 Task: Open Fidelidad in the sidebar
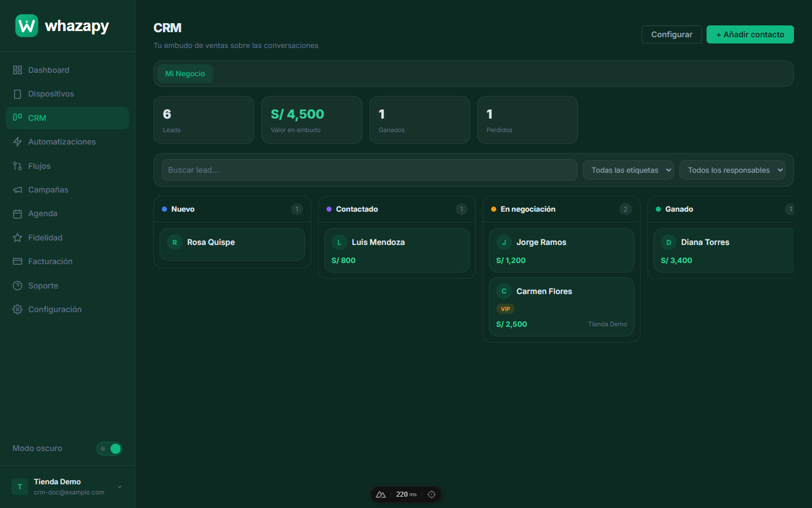point(67,238)
